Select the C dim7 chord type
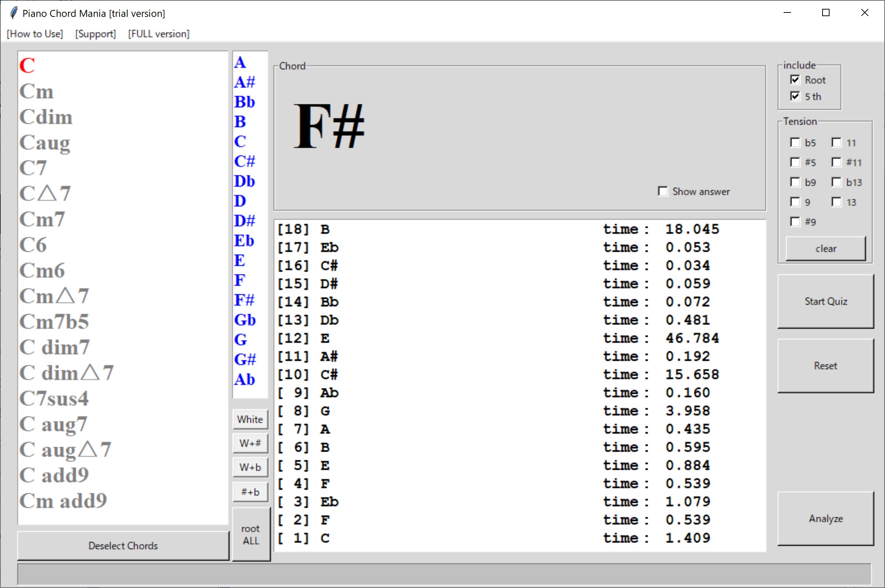885x588 pixels. coord(54,347)
